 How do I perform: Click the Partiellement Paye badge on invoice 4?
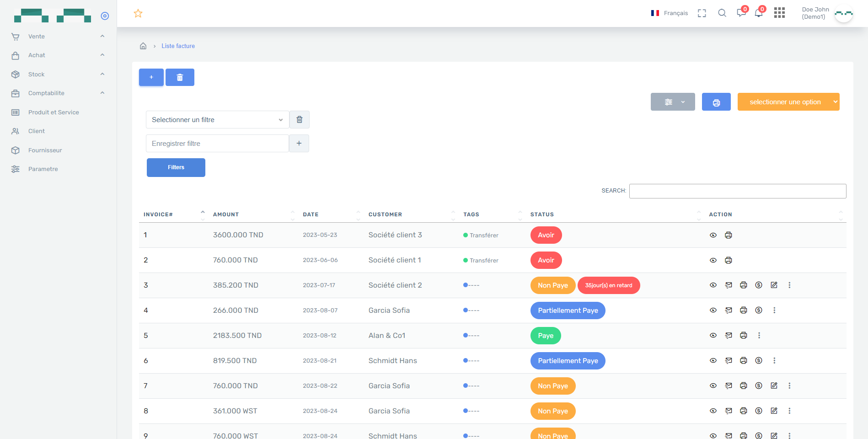tap(568, 311)
